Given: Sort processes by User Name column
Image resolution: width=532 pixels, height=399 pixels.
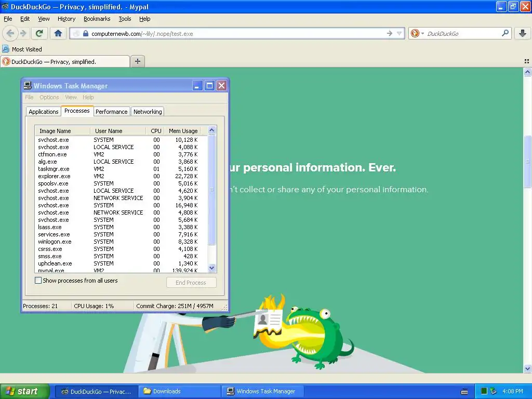Looking at the screenshot, I should click(118, 131).
